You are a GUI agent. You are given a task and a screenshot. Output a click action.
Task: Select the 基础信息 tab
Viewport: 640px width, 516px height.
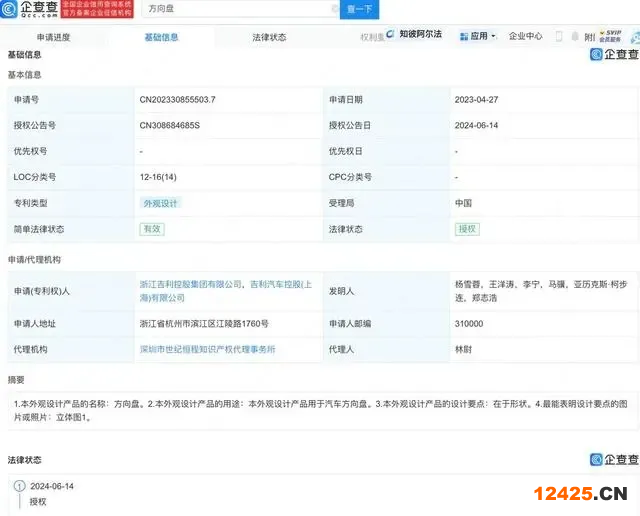(x=162, y=38)
